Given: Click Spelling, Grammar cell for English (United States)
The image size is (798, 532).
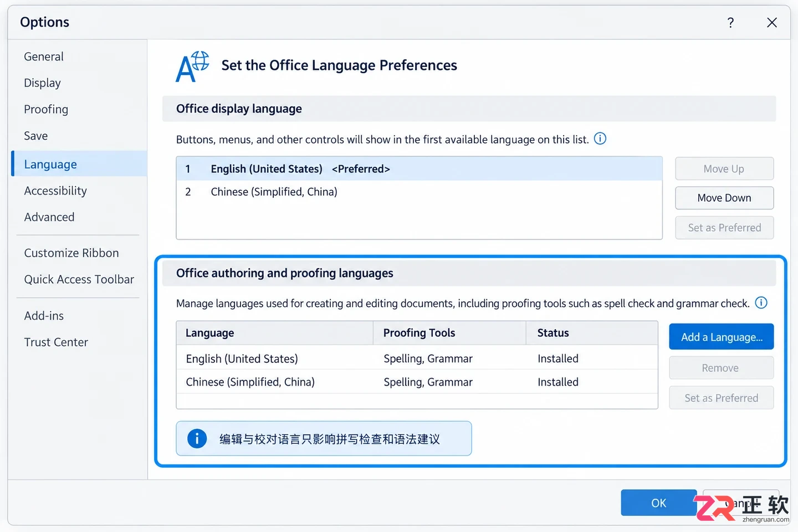Looking at the screenshot, I should 428,359.
